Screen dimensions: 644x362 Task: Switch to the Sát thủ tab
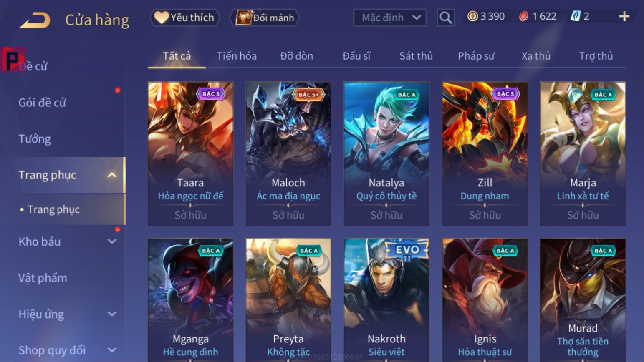coord(416,56)
